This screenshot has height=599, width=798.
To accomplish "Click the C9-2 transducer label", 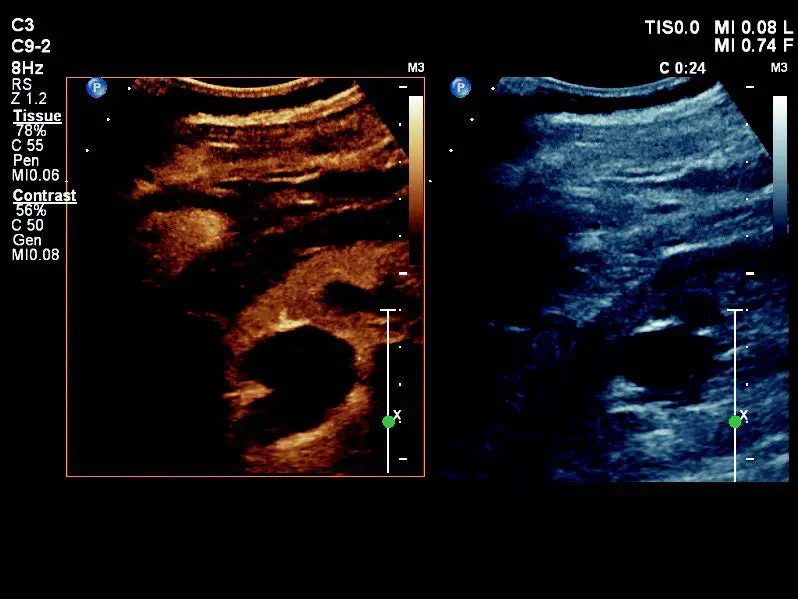I will 30,46.
